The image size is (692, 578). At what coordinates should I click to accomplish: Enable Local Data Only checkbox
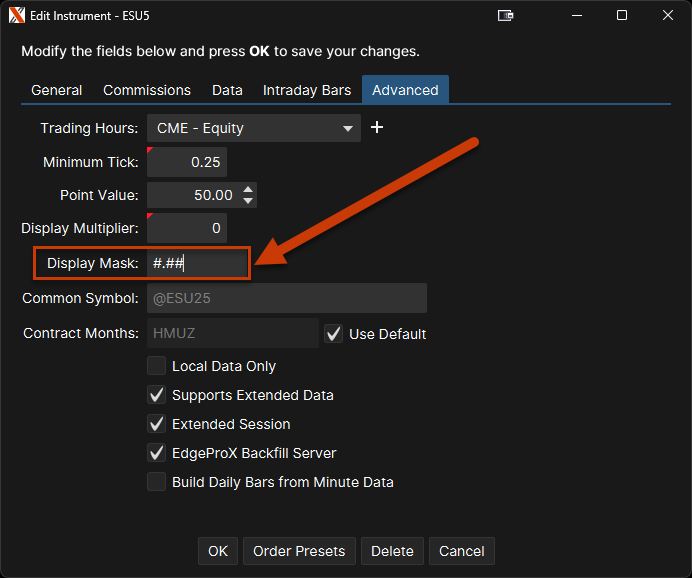(x=157, y=366)
